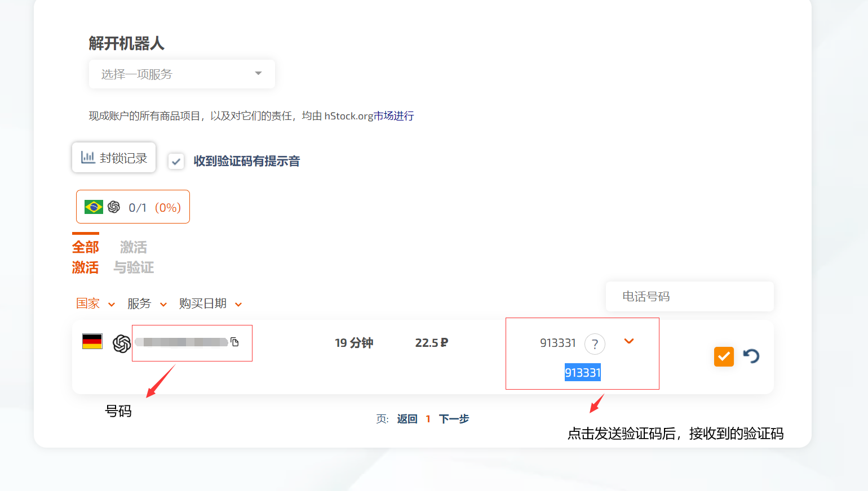Click the bar chart icon on 封锁记录
Screen dimensions: 868x491
tap(88, 157)
